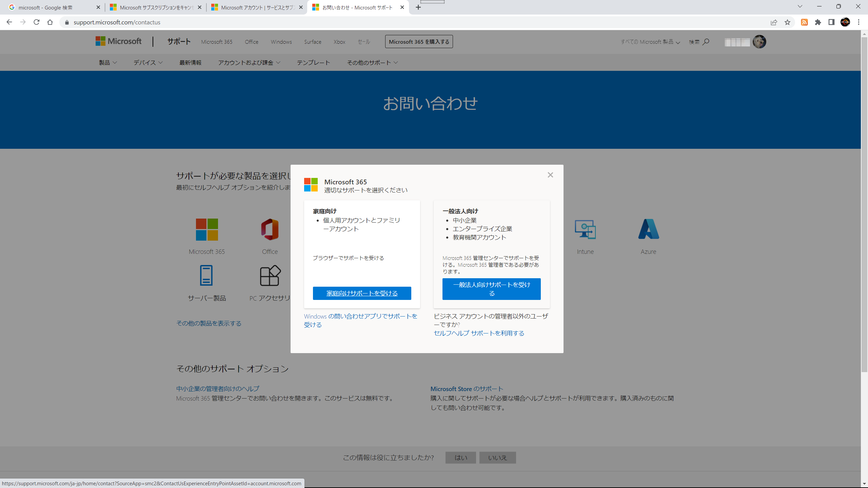Screen dimensions: 868x488
Task: Open a new tab with plus icon
Action: point(418,7)
